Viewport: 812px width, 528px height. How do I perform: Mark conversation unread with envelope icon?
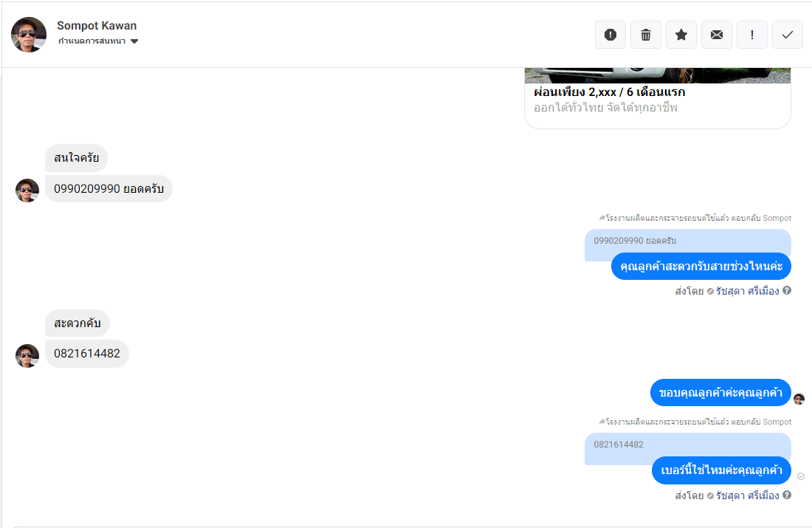click(717, 35)
